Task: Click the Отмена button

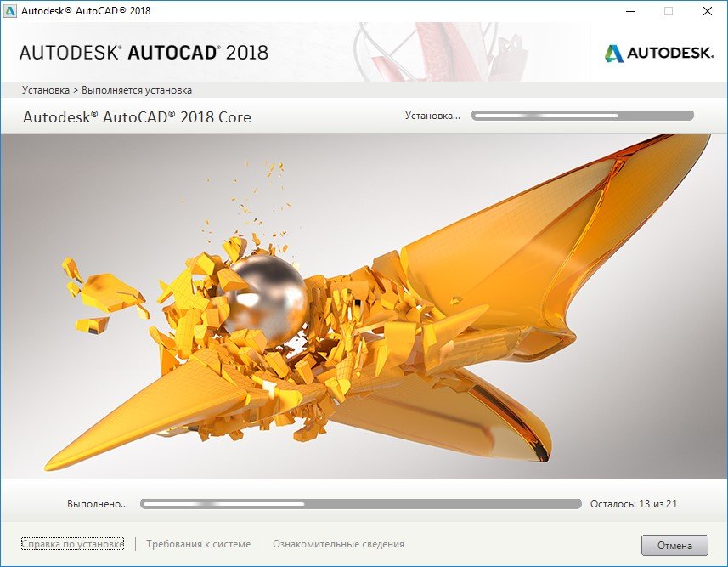Action: pos(674,545)
